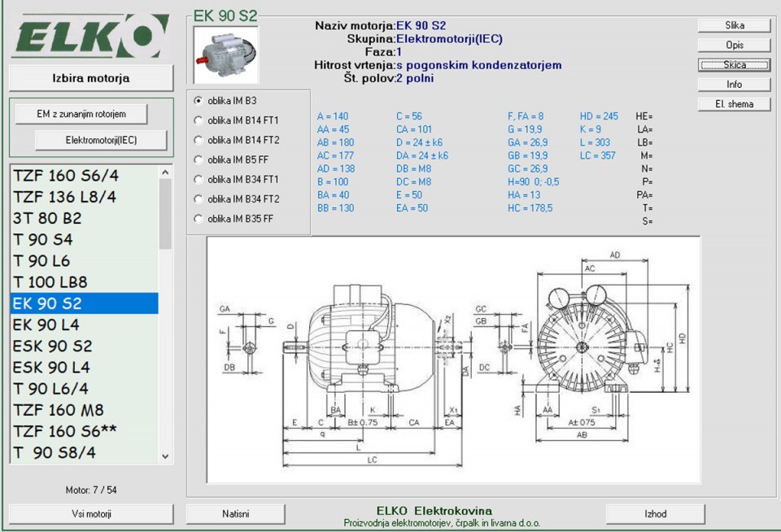
Task: Select motor T 90 S4
Action: 84,240
